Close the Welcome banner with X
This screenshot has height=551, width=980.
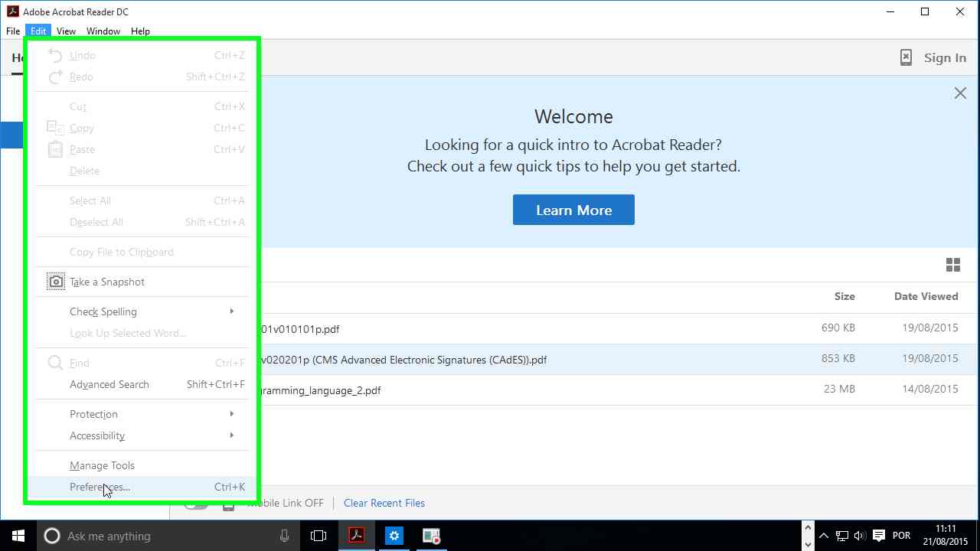[x=960, y=93]
